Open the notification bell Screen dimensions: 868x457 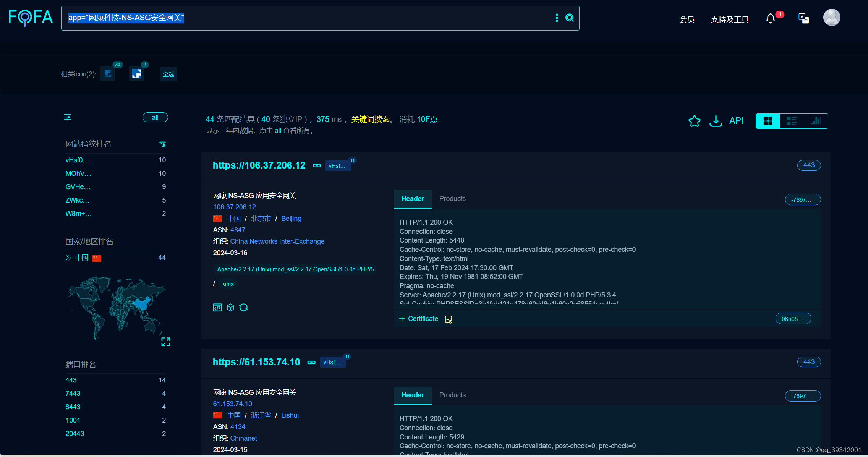coord(771,19)
